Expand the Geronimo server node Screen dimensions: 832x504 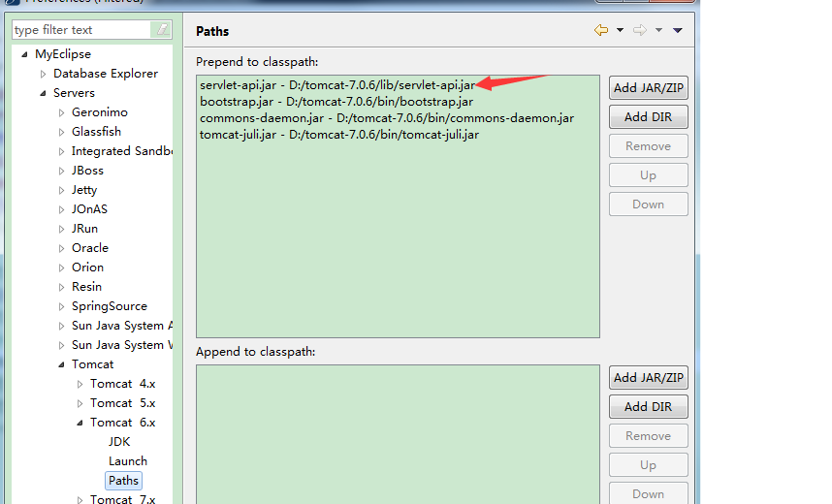pyautogui.click(x=61, y=112)
